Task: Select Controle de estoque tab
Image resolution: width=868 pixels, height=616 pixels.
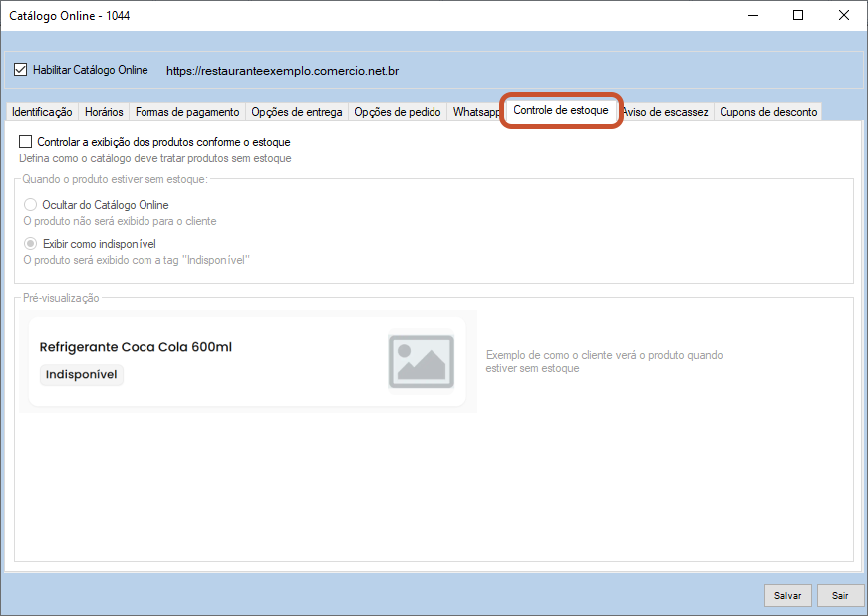Action: point(561,110)
